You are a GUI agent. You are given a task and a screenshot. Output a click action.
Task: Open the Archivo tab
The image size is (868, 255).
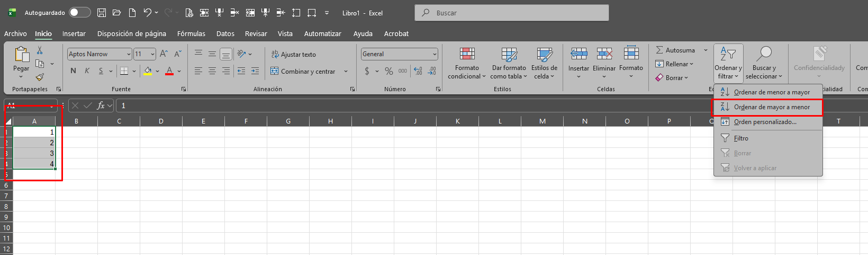[x=15, y=33]
